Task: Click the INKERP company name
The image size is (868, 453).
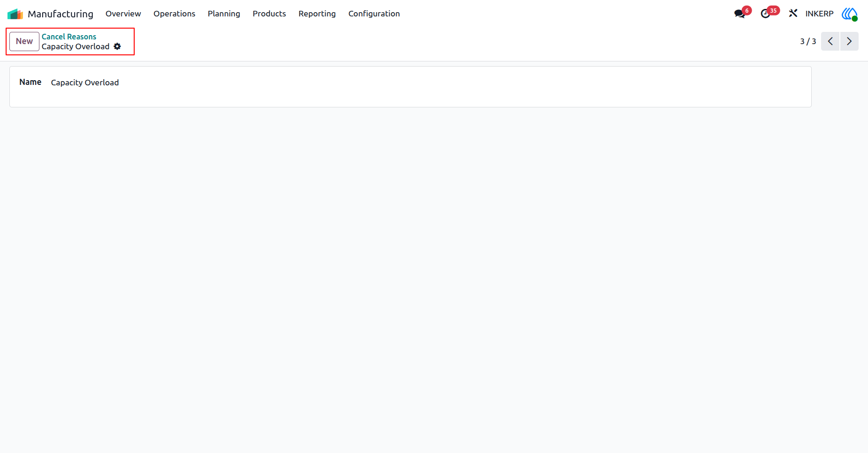Action: point(819,14)
